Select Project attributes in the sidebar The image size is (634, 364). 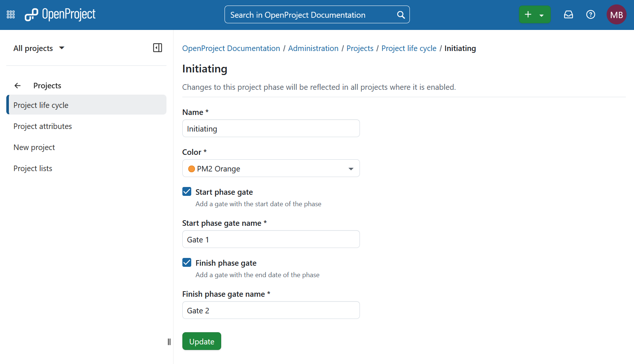tap(43, 126)
